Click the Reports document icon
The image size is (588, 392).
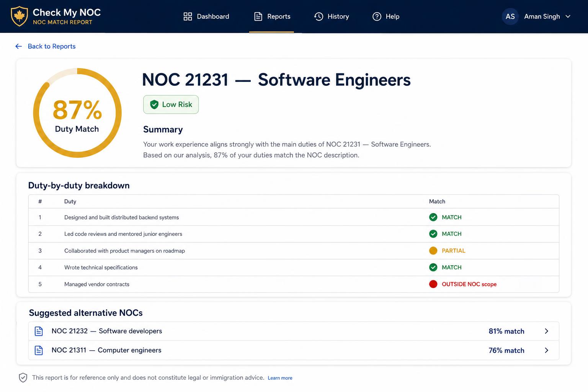[x=258, y=16]
